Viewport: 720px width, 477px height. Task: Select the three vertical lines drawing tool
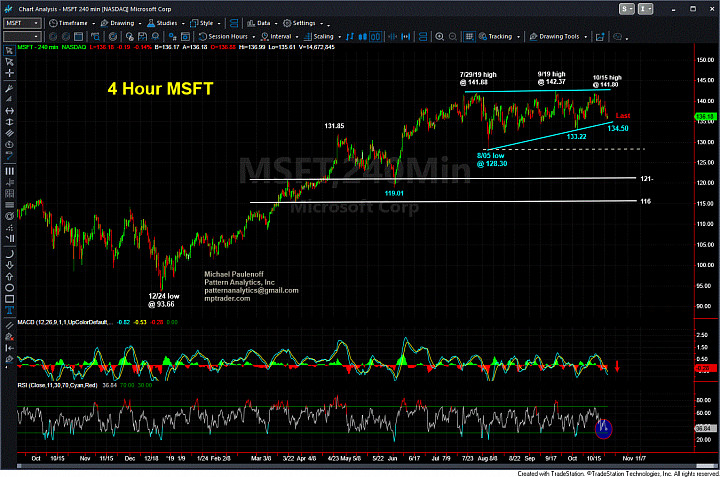[9, 171]
